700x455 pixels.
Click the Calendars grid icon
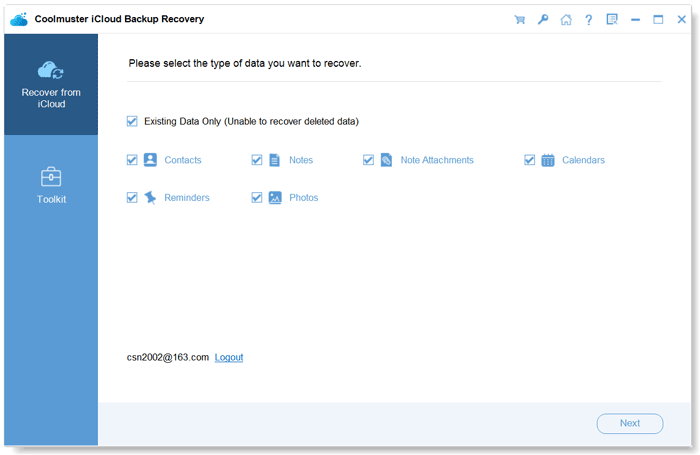click(x=548, y=160)
